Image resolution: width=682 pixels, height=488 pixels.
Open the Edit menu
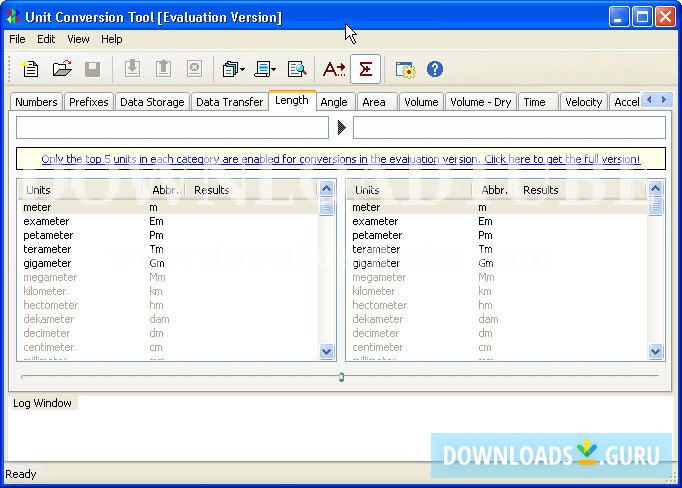46,39
